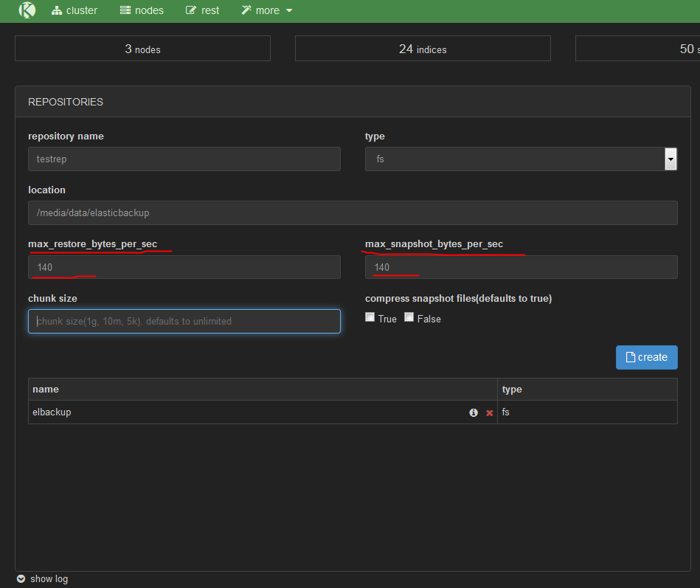Click the 24 indices summary box
This screenshot has height=588, width=700.
pyautogui.click(x=423, y=49)
